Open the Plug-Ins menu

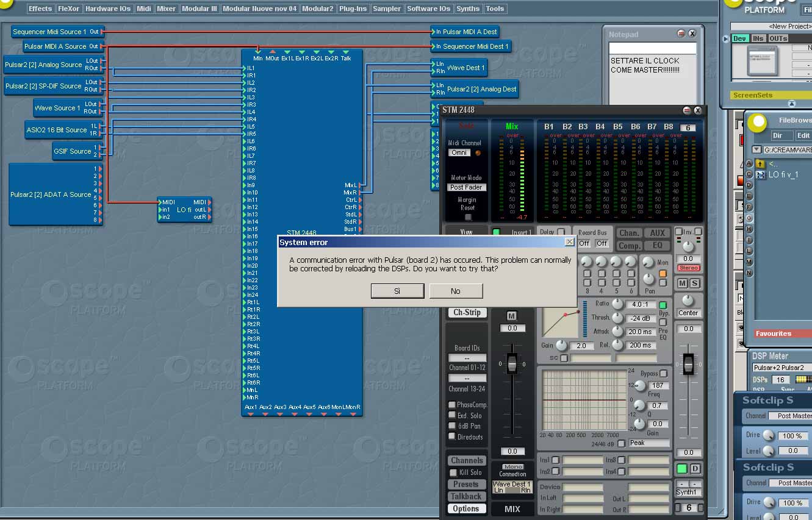tap(353, 9)
